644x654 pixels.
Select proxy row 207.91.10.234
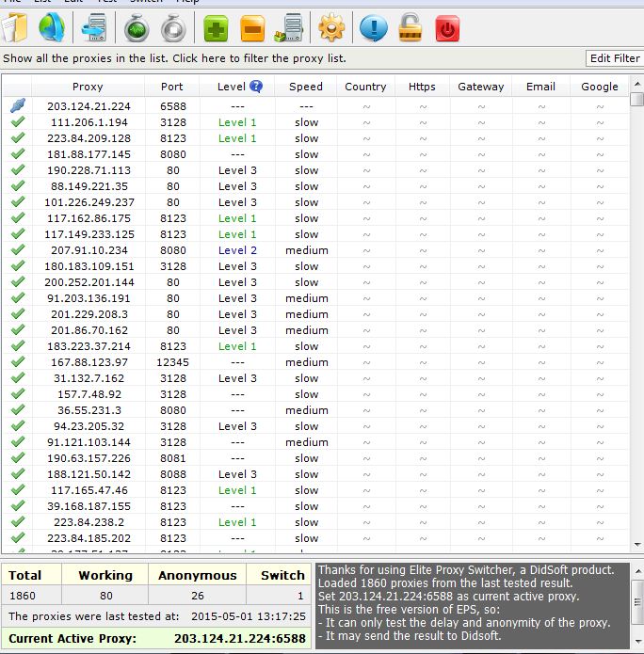coord(89,250)
